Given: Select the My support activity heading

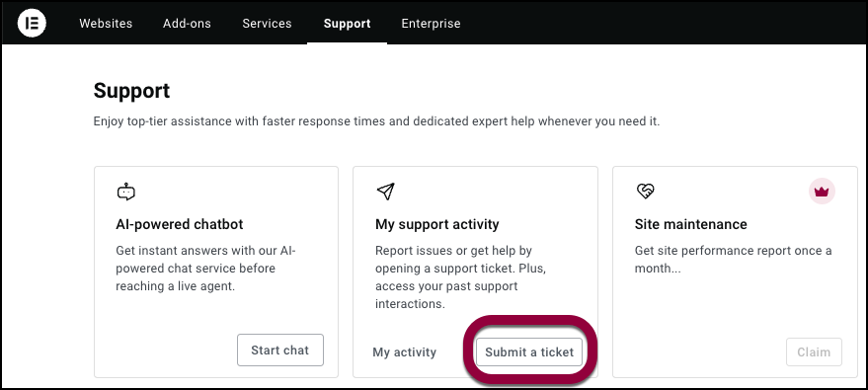Looking at the screenshot, I should point(437,224).
